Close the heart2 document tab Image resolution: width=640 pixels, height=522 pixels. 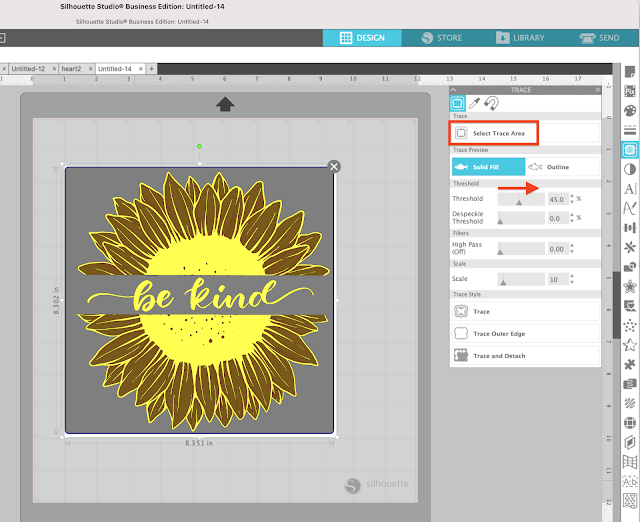click(x=90, y=69)
